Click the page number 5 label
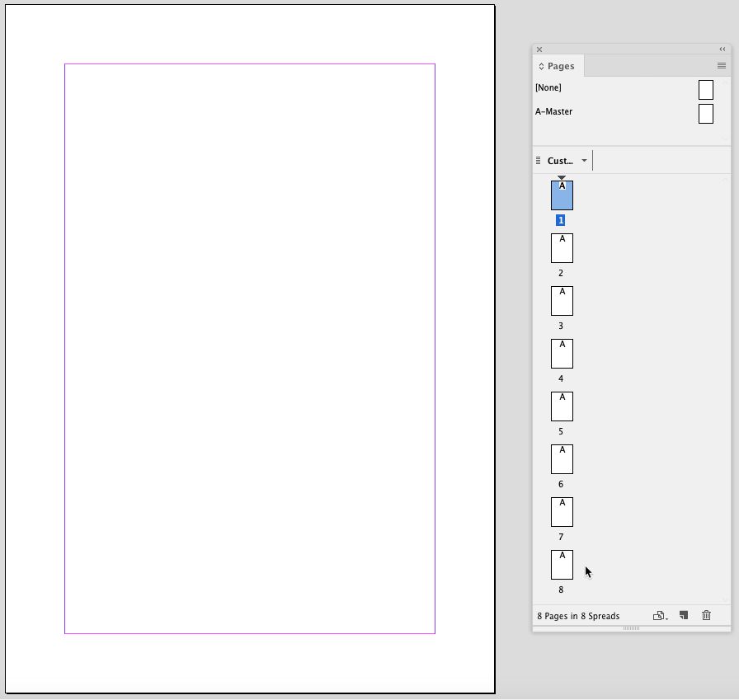739x700 pixels. (x=560, y=431)
